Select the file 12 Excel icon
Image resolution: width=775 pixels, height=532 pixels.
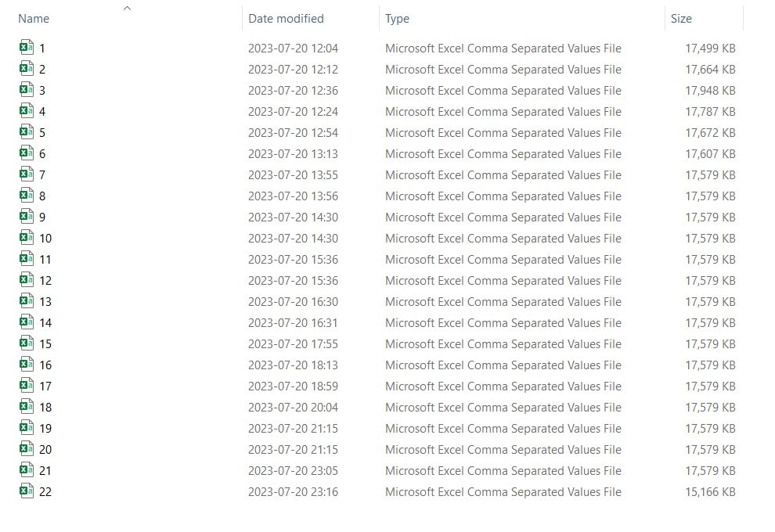[27, 280]
